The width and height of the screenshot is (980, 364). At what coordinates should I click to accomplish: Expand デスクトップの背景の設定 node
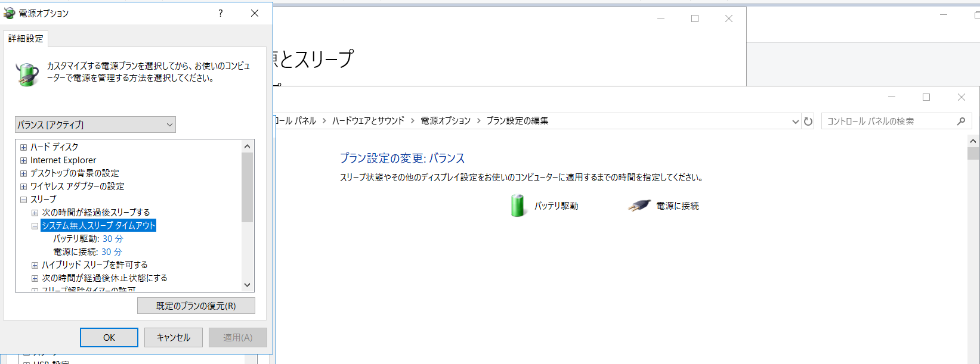click(x=23, y=173)
